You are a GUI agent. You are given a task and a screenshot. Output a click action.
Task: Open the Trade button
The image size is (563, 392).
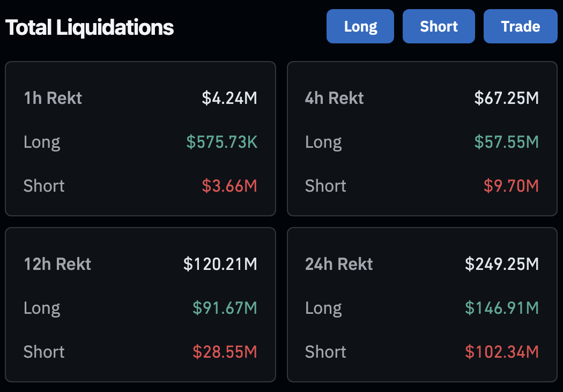(520, 26)
